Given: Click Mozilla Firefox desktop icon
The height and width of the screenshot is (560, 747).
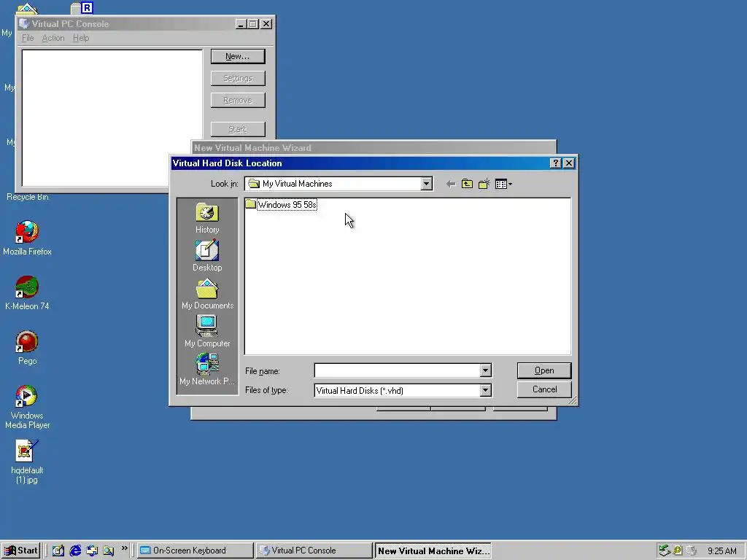Looking at the screenshot, I should [x=27, y=238].
